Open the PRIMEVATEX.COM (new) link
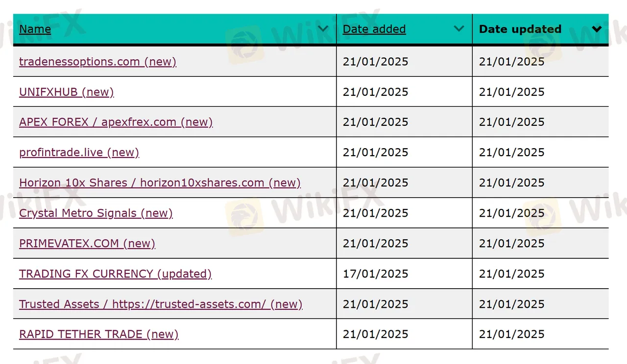 [x=87, y=244]
